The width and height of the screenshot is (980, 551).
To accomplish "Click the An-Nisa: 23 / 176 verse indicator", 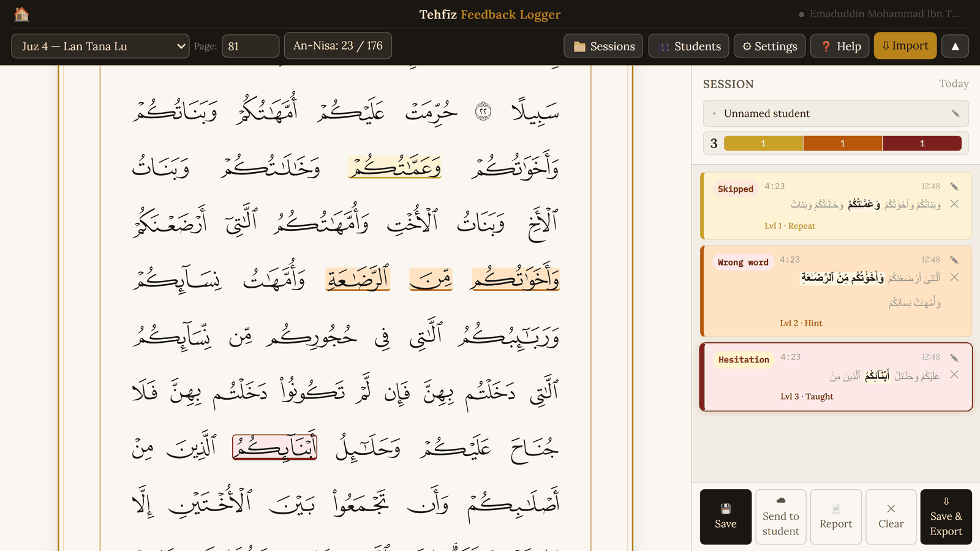I will point(338,46).
